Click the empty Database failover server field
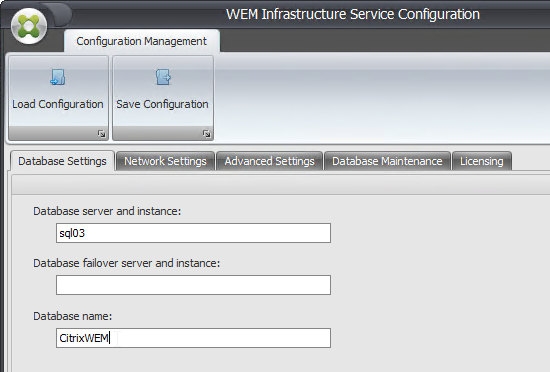550x372 pixels. pyautogui.click(x=193, y=285)
